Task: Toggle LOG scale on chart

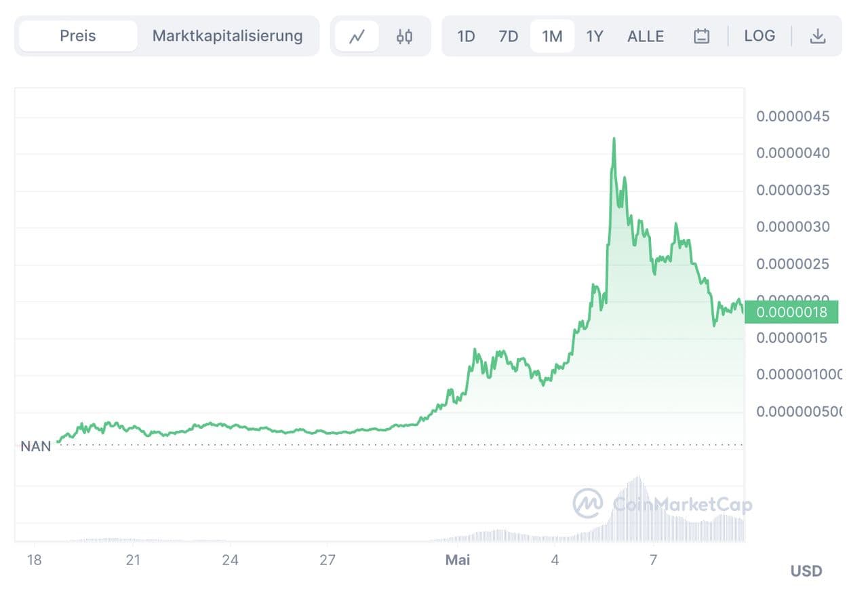Action: tap(759, 36)
